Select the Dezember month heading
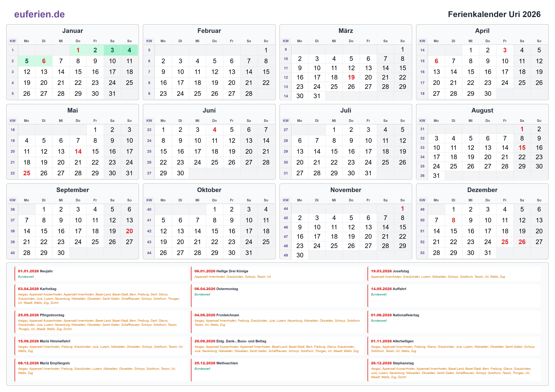Viewport: 555px width, 392px height. click(482, 190)
